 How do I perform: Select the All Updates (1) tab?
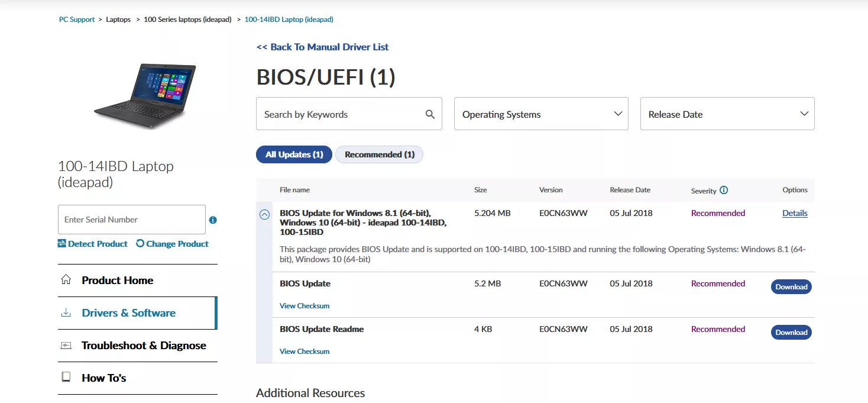pyautogui.click(x=294, y=154)
